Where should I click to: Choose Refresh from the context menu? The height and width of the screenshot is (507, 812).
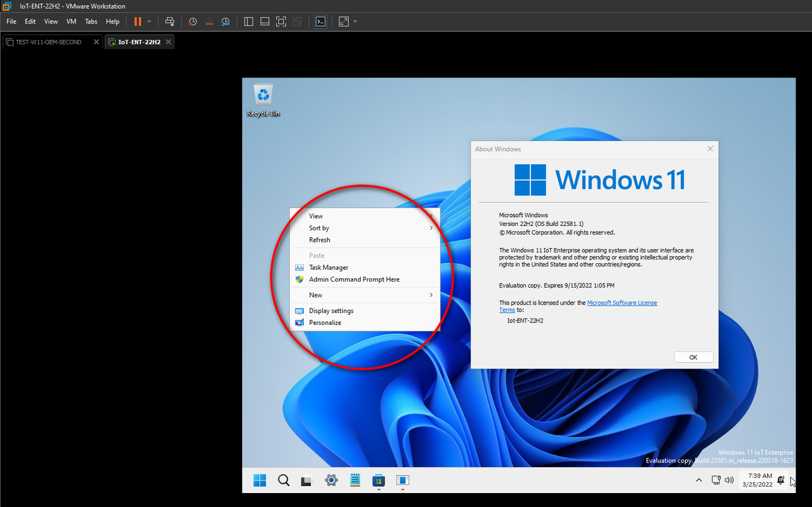(365, 240)
